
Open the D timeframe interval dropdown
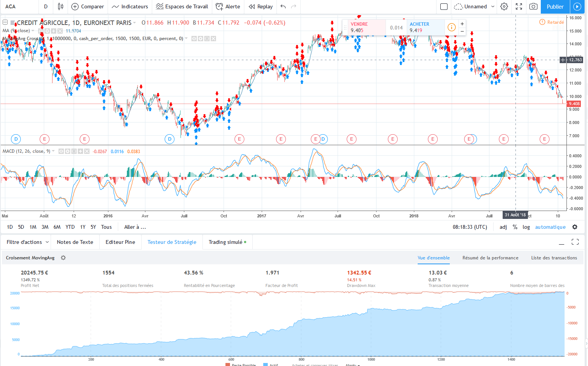(46, 6)
